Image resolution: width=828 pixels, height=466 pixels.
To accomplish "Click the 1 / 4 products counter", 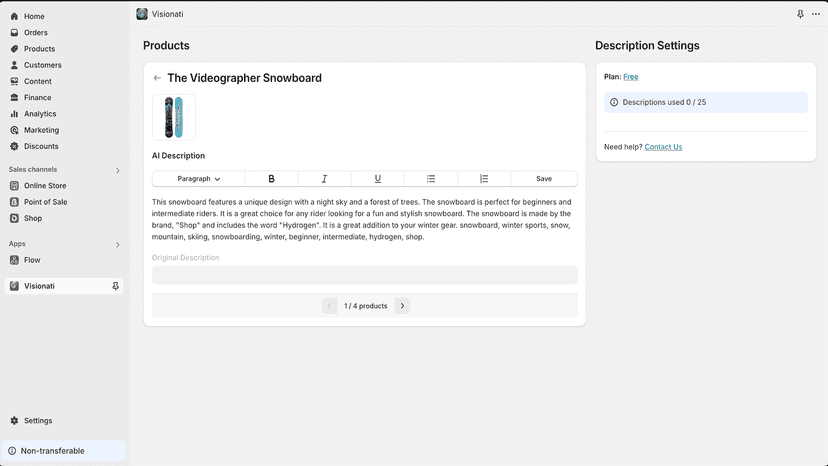I will (365, 306).
